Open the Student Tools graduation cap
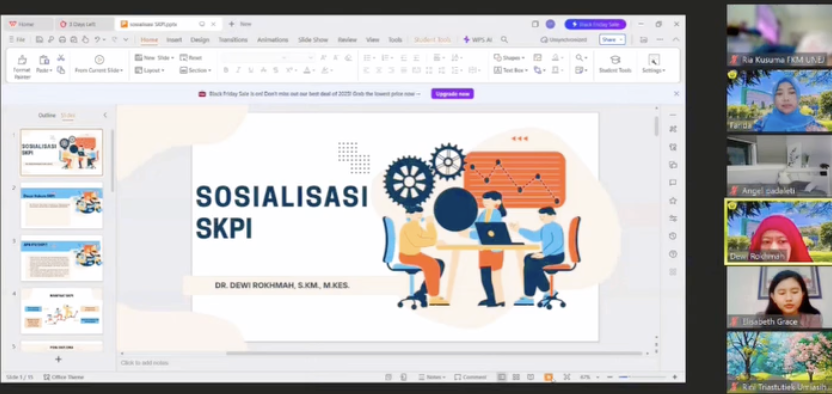The width and height of the screenshot is (832, 394). 615,65
